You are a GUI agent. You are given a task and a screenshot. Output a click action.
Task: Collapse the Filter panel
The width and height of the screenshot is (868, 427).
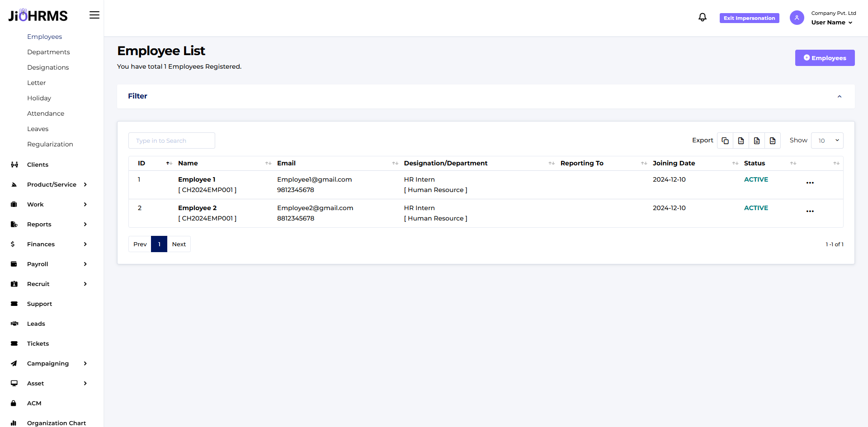(839, 96)
